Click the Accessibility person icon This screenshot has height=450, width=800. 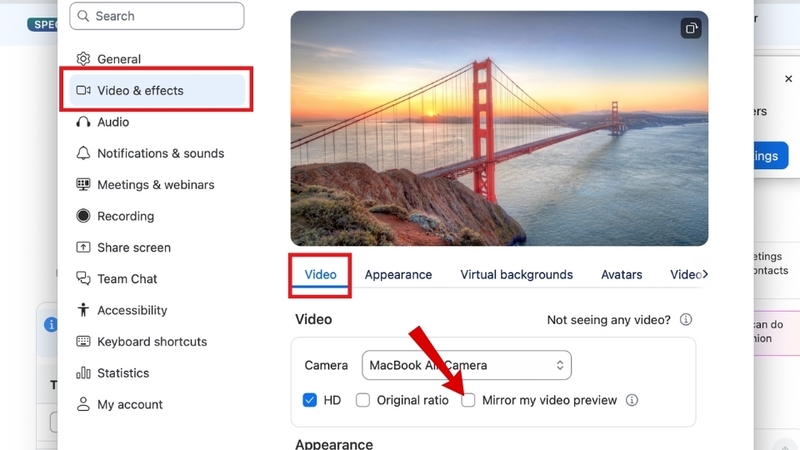tap(84, 310)
